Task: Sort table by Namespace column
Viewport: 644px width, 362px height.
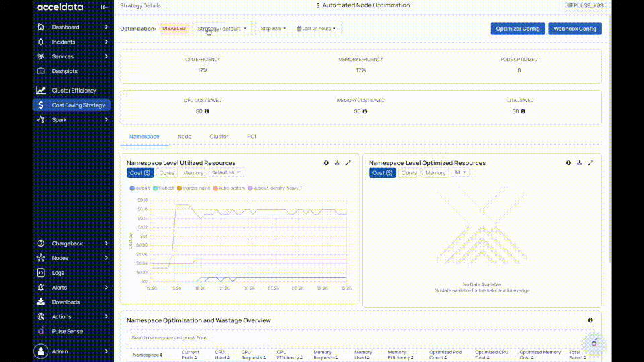Action: 148,355
